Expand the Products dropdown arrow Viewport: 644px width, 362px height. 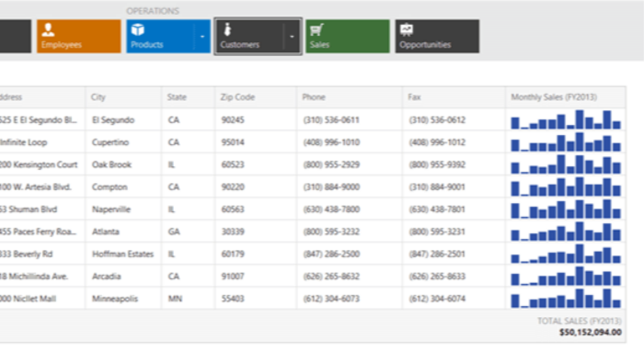point(202,36)
